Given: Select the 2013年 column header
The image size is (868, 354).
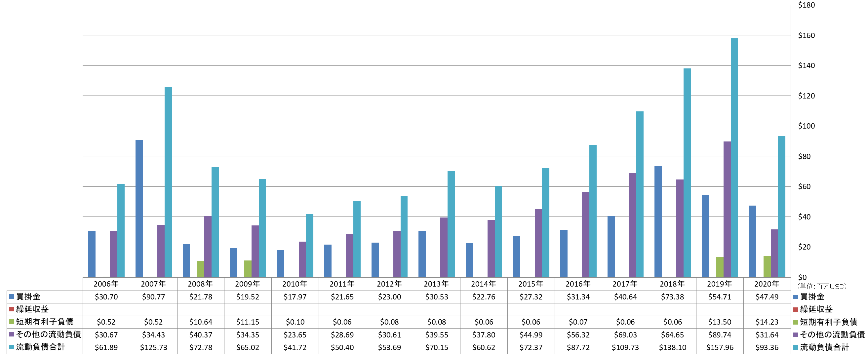Looking at the screenshot, I should click(436, 284).
